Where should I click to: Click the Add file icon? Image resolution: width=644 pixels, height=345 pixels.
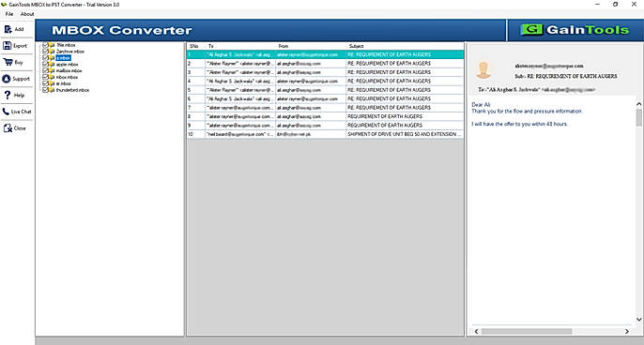pyautogui.click(x=8, y=29)
